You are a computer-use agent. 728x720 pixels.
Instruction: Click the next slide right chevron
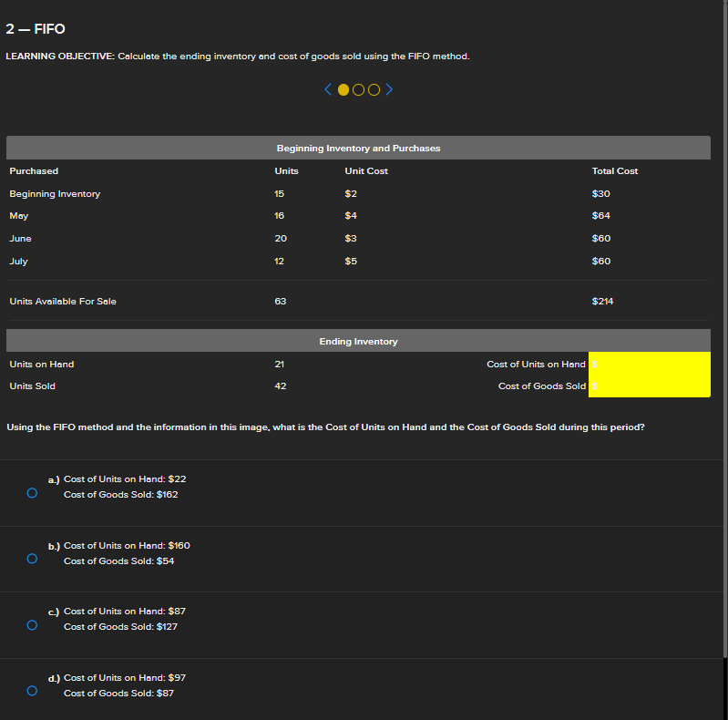(389, 89)
